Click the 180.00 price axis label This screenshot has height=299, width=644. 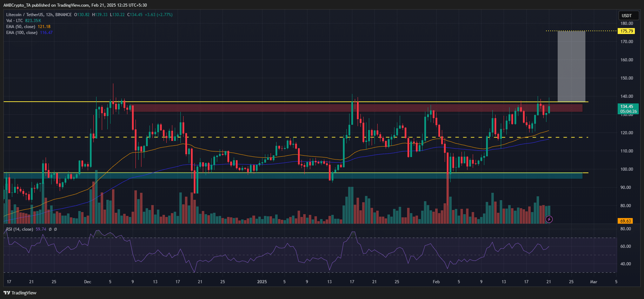point(627,23)
